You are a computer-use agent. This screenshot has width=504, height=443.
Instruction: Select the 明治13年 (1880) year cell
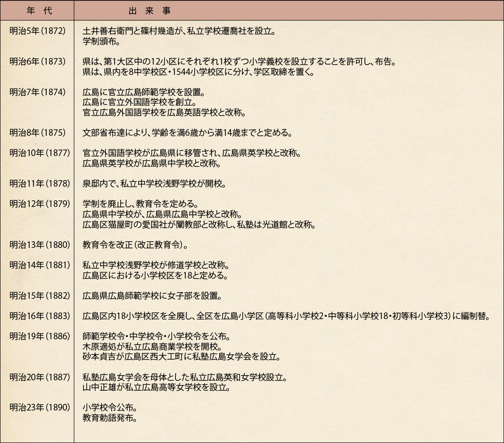(40, 245)
